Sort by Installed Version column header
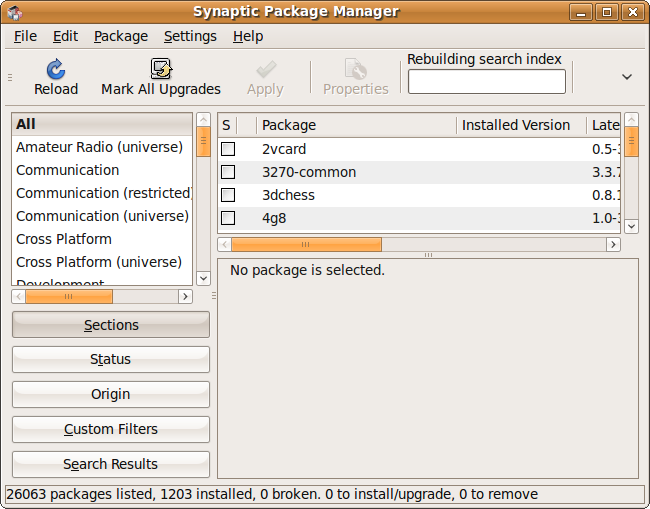Viewport: 650px width, 509px height. click(x=516, y=125)
